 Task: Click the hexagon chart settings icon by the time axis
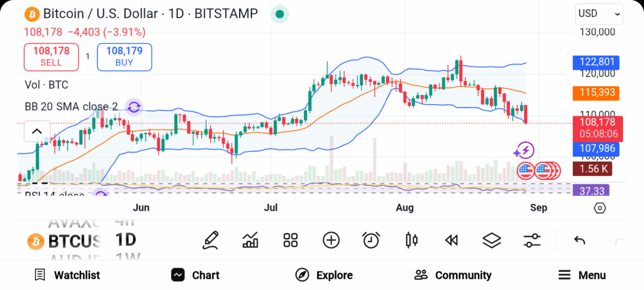pos(599,208)
